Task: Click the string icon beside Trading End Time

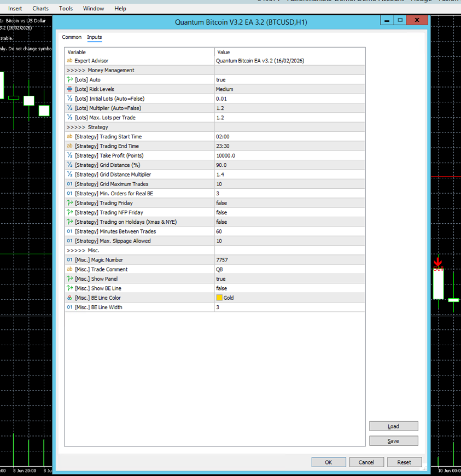Action: (x=69, y=146)
